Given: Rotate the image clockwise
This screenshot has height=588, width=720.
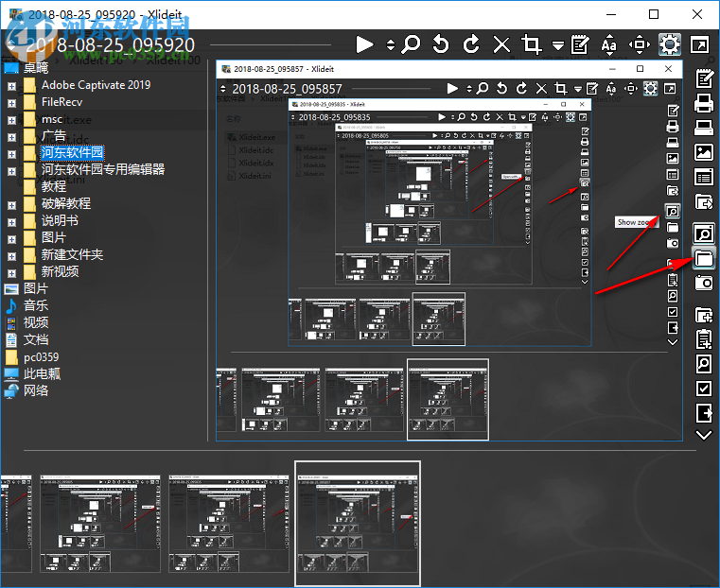Looking at the screenshot, I should (471, 44).
